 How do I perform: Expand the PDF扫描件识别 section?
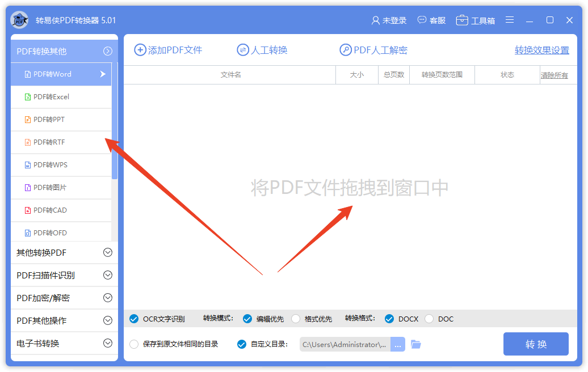click(64, 275)
